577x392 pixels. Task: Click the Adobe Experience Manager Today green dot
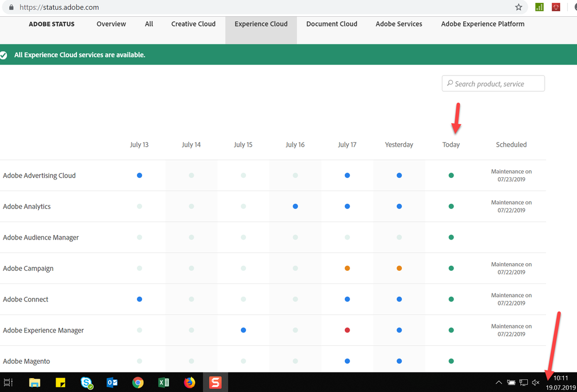coord(451,330)
